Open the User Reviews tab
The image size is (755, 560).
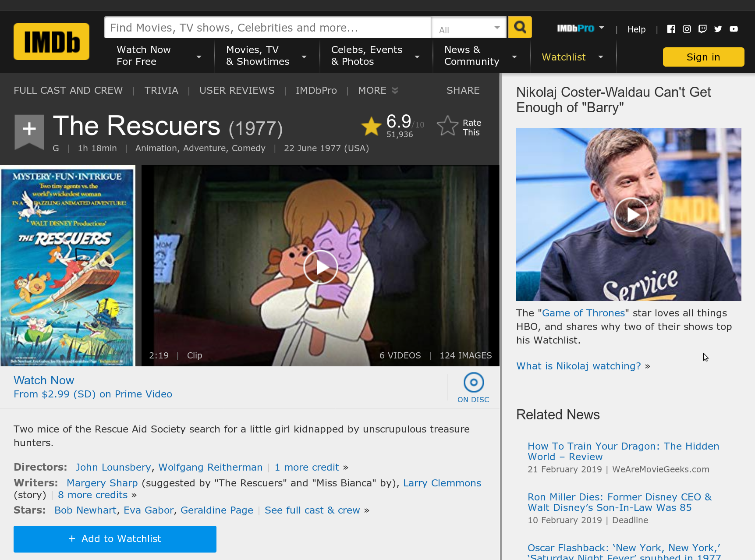click(237, 90)
